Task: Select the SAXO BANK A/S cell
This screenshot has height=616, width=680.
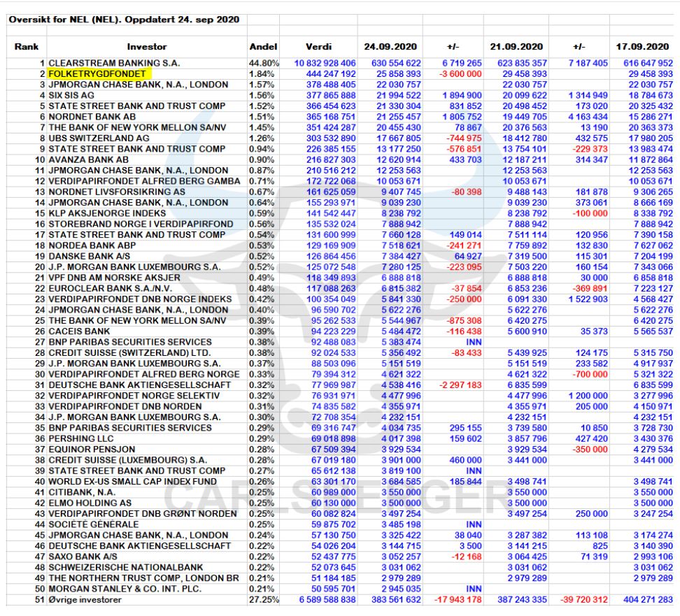Action: coord(83,557)
